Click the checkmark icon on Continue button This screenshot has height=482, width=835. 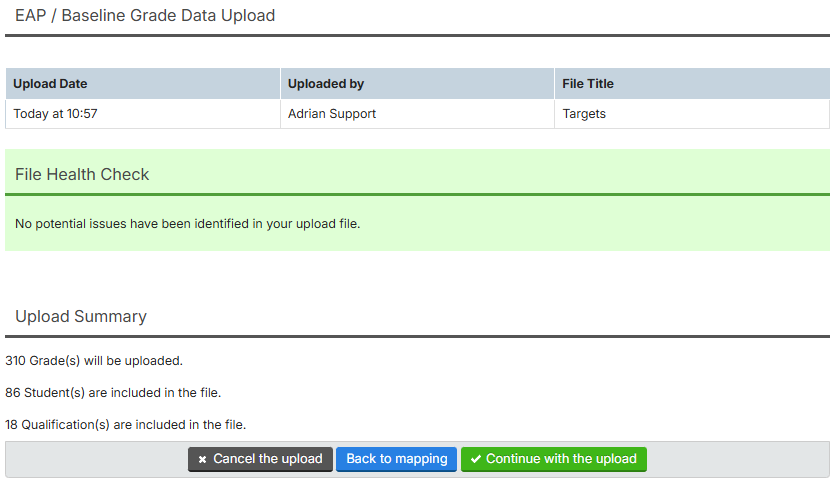click(x=476, y=460)
